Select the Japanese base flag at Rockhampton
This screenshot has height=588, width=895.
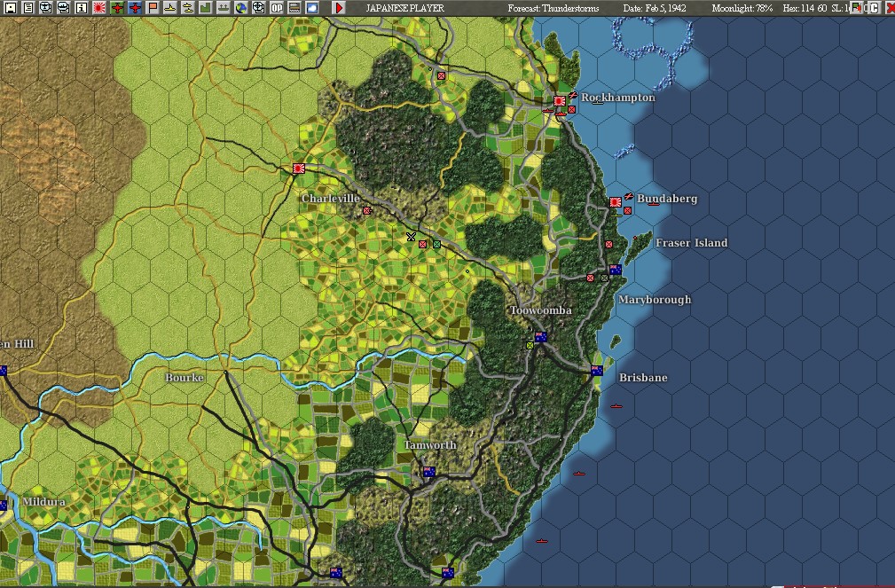point(561,102)
